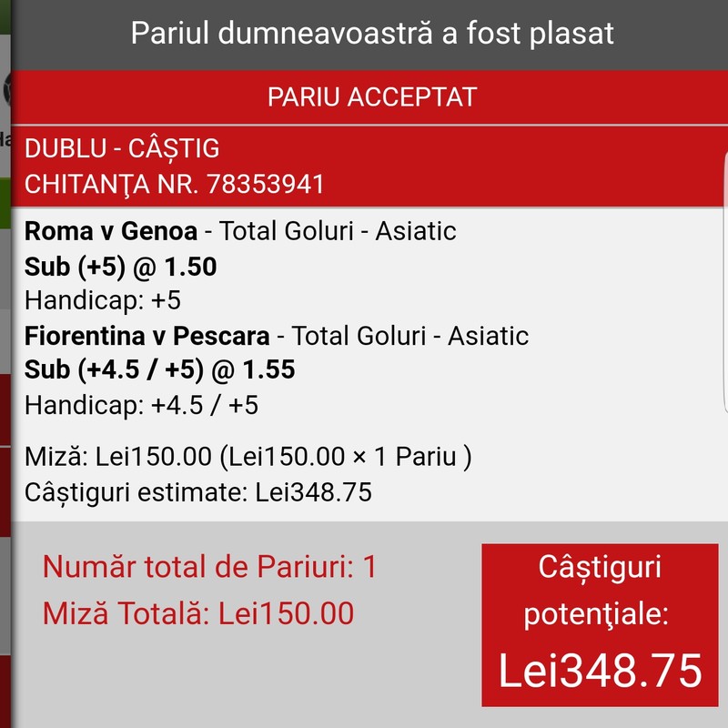Click Număr total de Pariuri: 1
Image resolution: width=728 pixels, height=728 pixels.
click(209, 567)
